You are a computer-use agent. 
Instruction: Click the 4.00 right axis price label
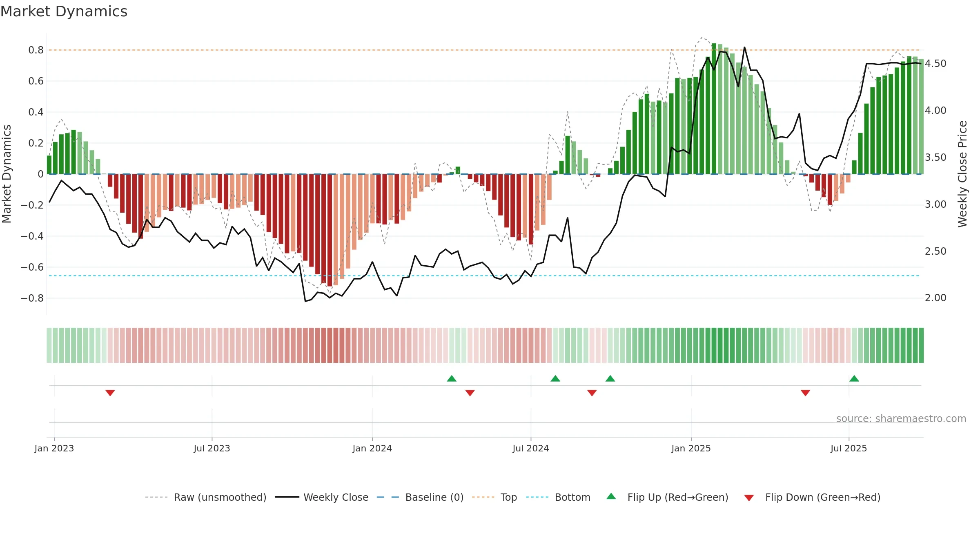coord(935,111)
